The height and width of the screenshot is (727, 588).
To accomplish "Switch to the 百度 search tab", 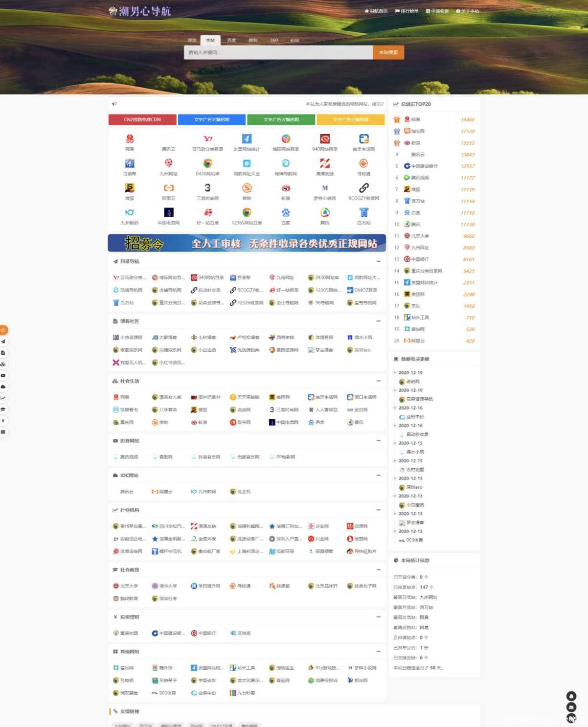I will point(232,40).
